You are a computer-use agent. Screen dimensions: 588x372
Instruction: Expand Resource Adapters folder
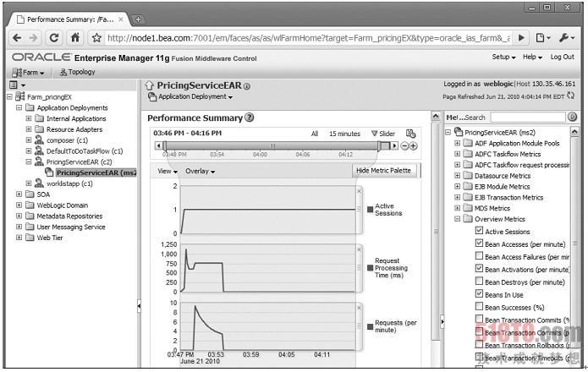pos(29,129)
